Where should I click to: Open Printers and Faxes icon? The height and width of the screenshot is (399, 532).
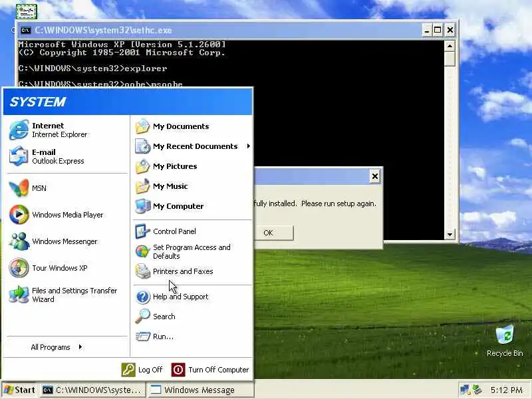tap(142, 271)
